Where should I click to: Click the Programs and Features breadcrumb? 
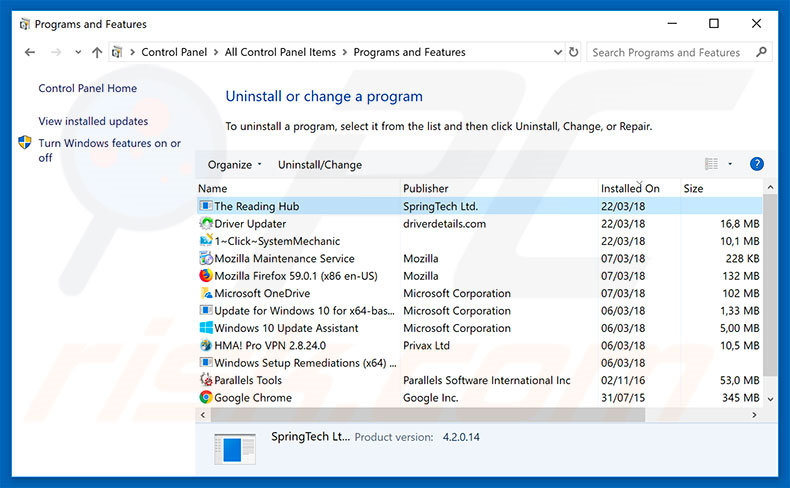(410, 52)
